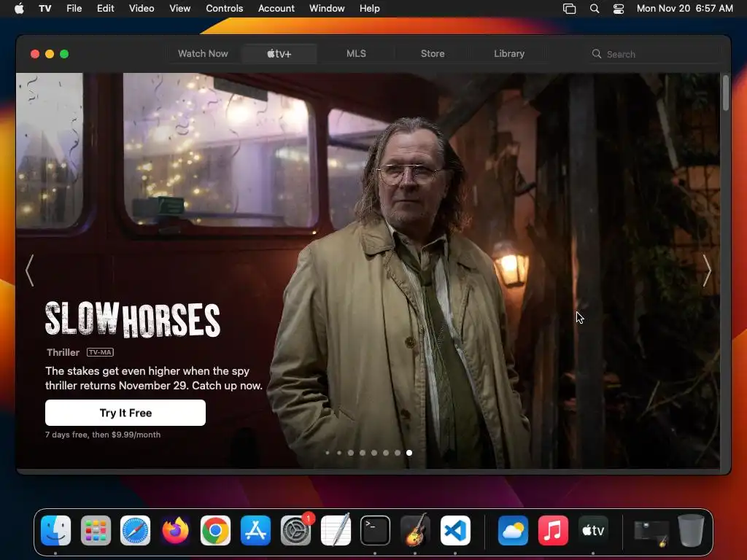This screenshot has width=747, height=560.
Task: Click the Slow Horses hero banner image
Action: [x=368, y=271]
